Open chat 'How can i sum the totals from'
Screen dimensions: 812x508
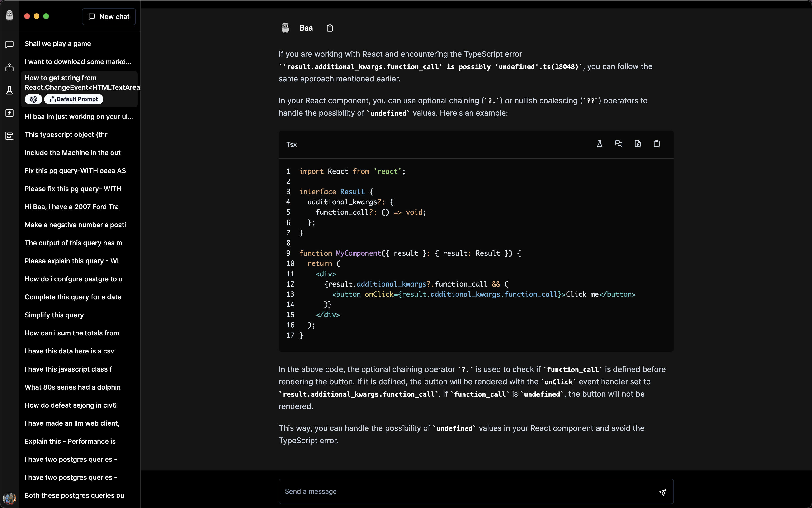pos(79,333)
